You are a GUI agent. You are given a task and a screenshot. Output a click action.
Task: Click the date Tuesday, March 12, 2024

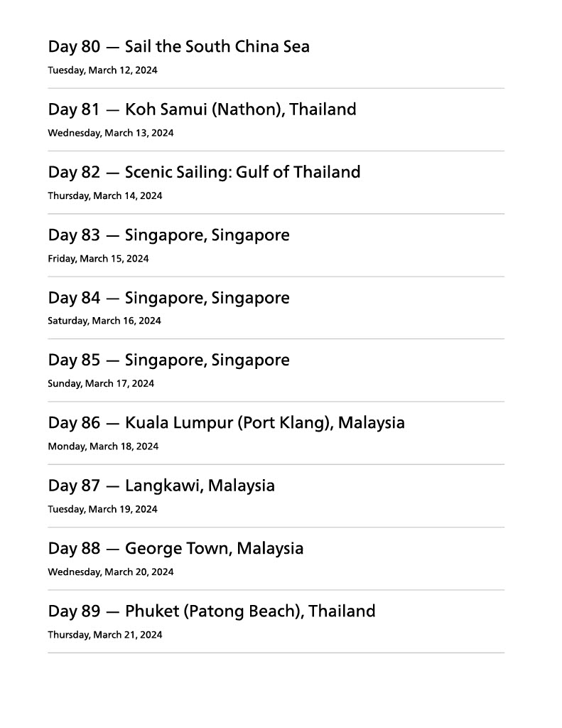102,70
